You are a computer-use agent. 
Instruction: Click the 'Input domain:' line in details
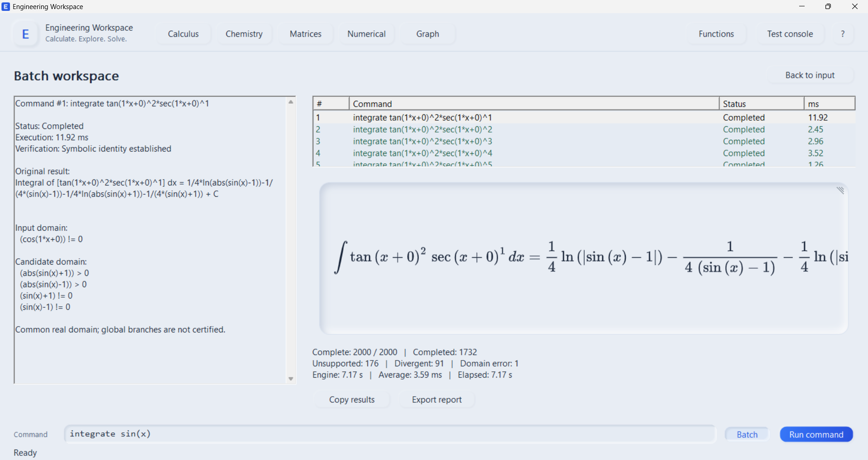click(41, 228)
